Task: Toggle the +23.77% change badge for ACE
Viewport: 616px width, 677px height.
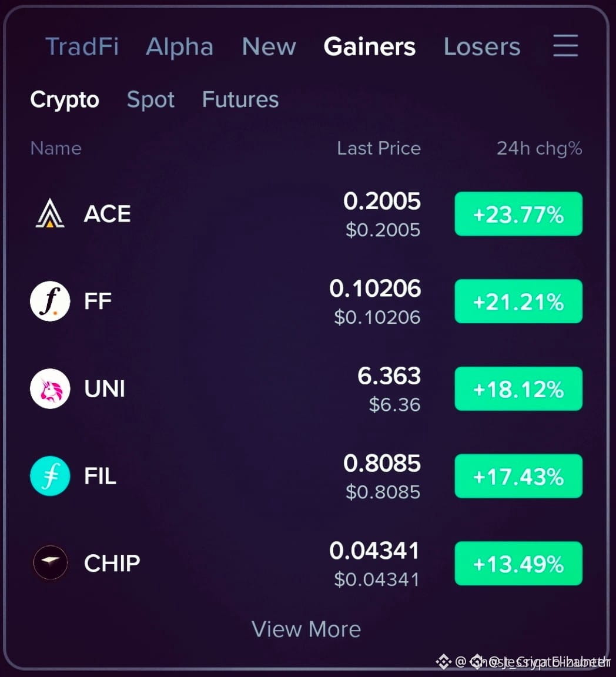Action: [518, 214]
